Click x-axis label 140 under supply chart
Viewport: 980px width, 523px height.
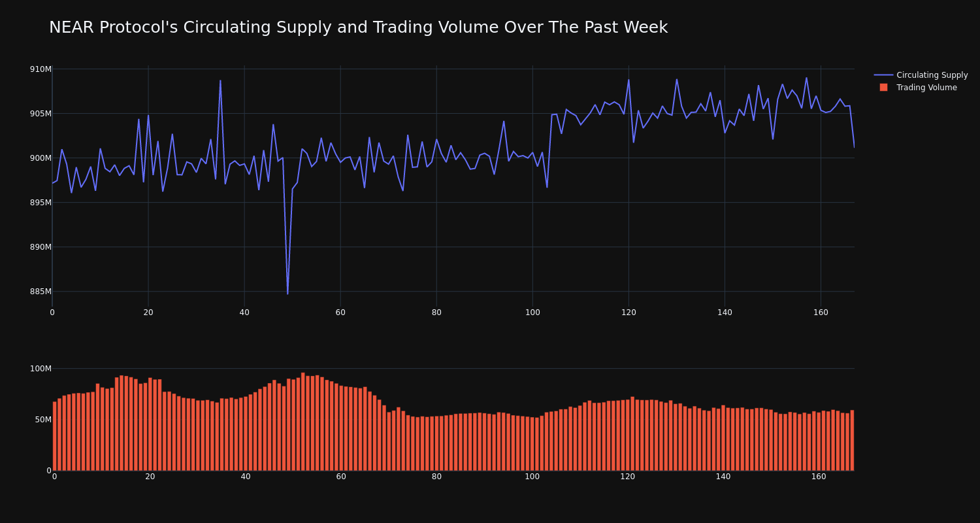[725, 312]
